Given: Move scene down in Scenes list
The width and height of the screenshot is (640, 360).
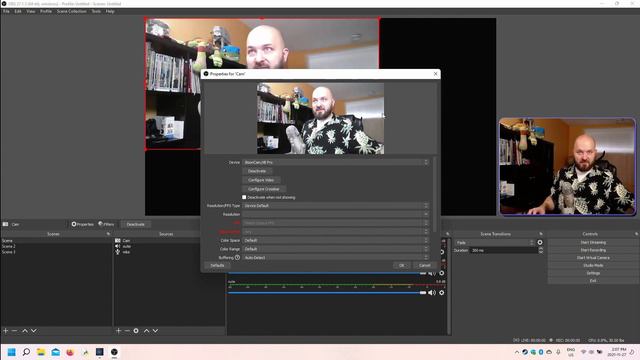Looking at the screenshot, I should (x=34, y=331).
